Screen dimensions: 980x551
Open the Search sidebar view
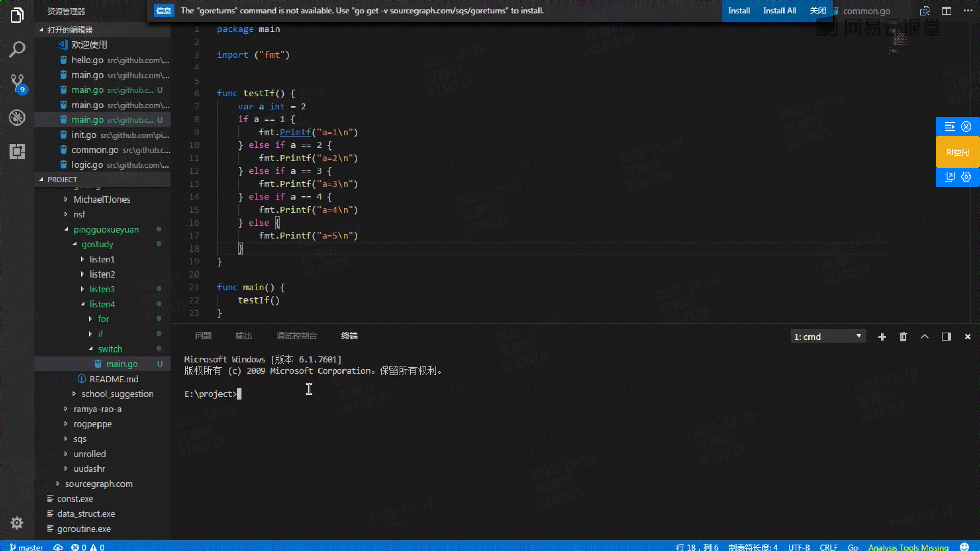click(x=17, y=49)
